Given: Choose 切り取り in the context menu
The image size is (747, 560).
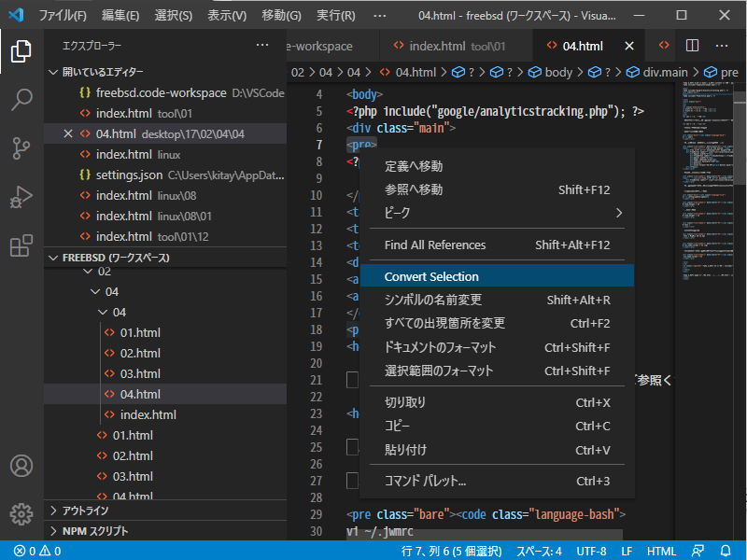Looking at the screenshot, I should pyautogui.click(x=497, y=402).
